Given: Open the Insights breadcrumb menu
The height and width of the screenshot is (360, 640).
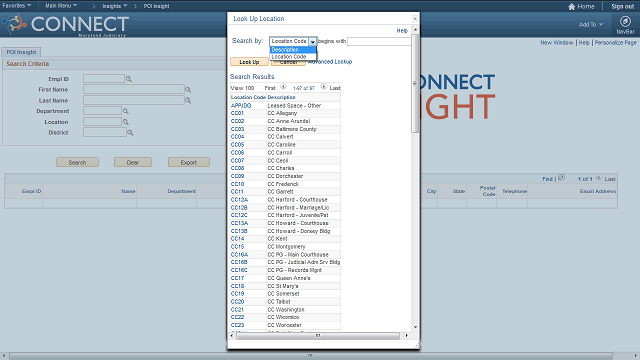Looking at the screenshot, I should (x=115, y=6).
